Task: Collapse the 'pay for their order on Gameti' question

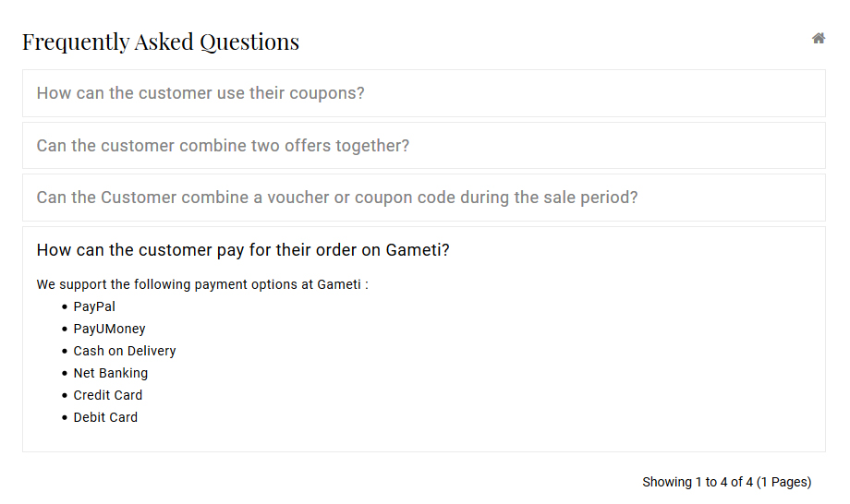Action: pos(243,250)
